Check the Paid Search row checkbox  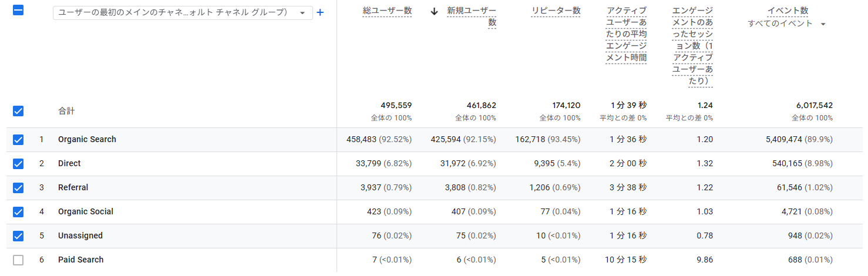18,260
